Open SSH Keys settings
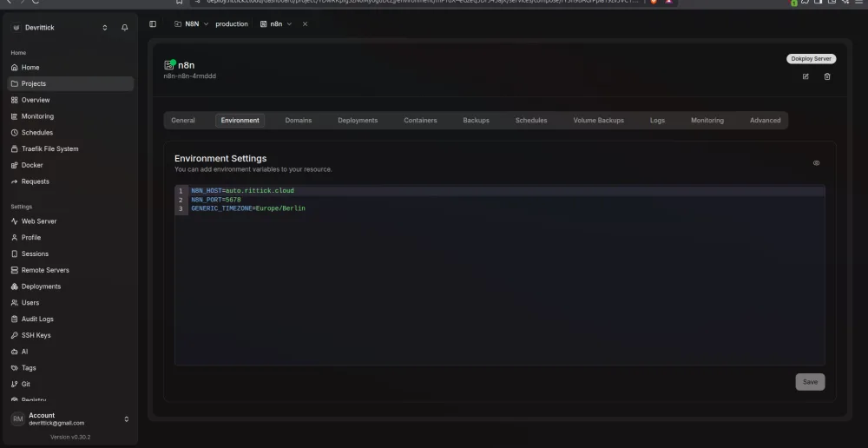 click(x=70, y=336)
